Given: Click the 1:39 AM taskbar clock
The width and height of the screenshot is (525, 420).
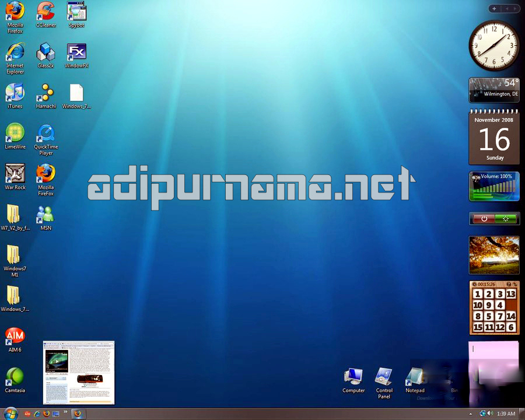Looking at the screenshot, I should pos(506,414).
